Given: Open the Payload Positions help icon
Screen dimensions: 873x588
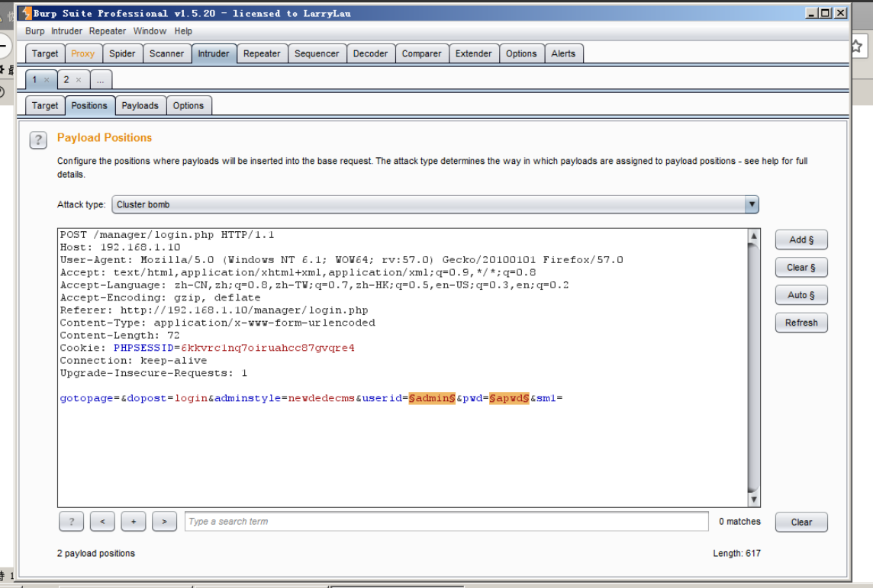Looking at the screenshot, I should coord(38,140).
